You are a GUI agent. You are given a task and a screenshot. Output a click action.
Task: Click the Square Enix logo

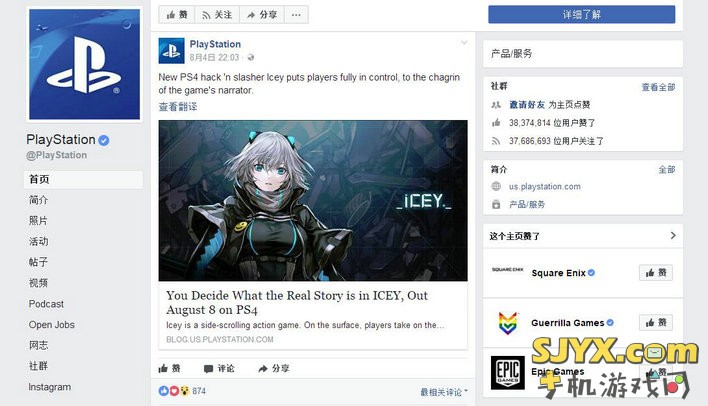[x=508, y=270]
